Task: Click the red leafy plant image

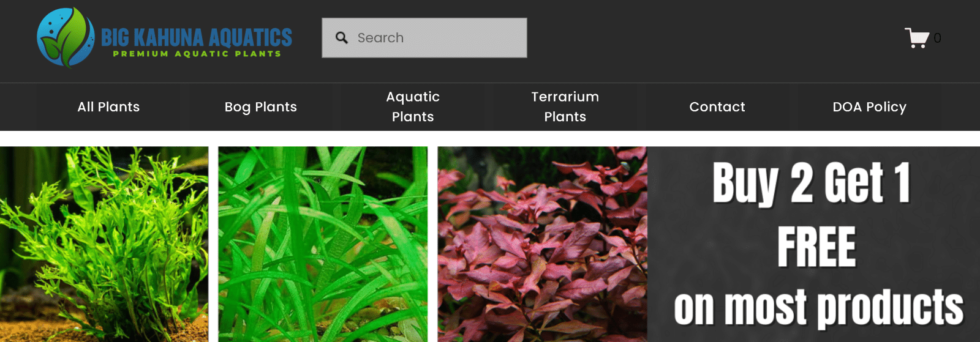Action: coord(542,243)
